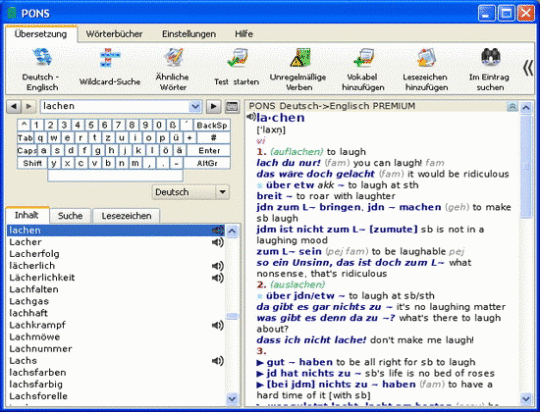
Task: Play audio for Lachs entry
Action: (x=218, y=361)
